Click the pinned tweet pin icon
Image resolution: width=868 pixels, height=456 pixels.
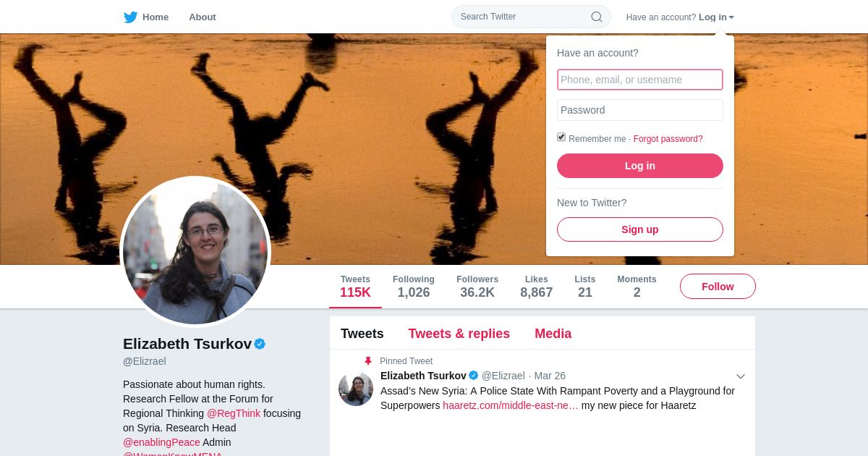[x=368, y=361]
